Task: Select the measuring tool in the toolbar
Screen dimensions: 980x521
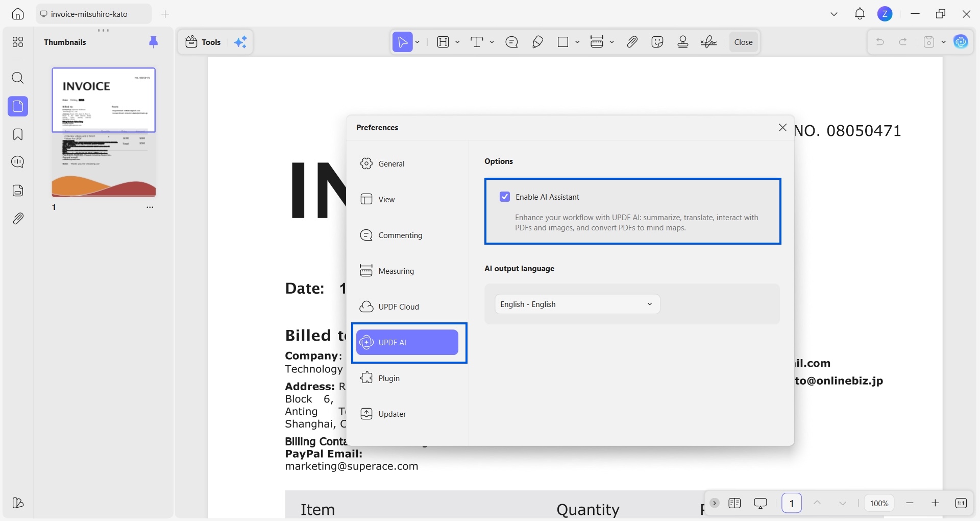Action: [x=597, y=42]
